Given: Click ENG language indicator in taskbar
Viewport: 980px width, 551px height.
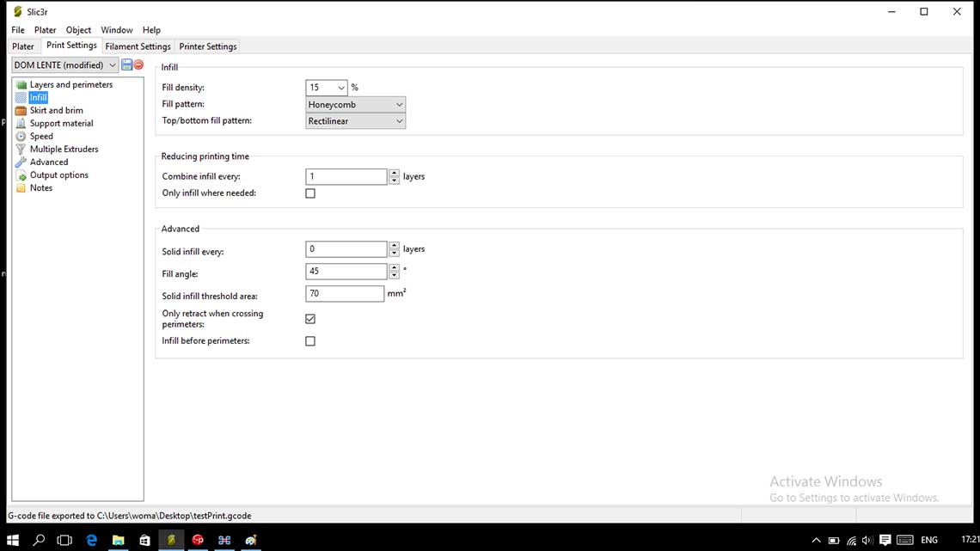Looking at the screenshot, I should (928, 541).
